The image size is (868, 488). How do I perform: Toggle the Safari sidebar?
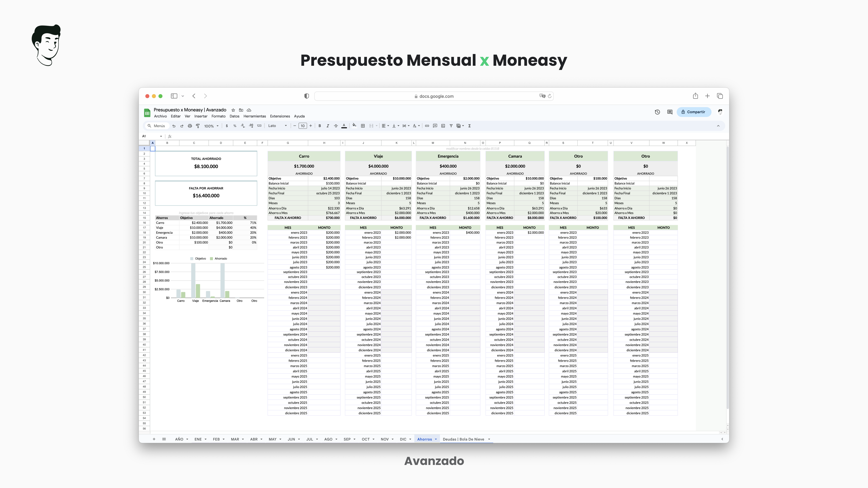(x=174, y=96)
